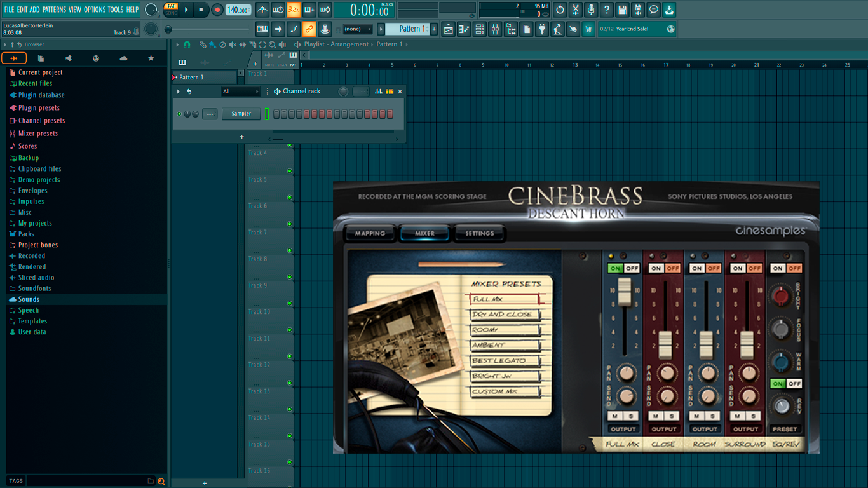The width and height of the screenshot is (868, 488).
Task: Click the microphone recording icon
Action: click(591, 10)
